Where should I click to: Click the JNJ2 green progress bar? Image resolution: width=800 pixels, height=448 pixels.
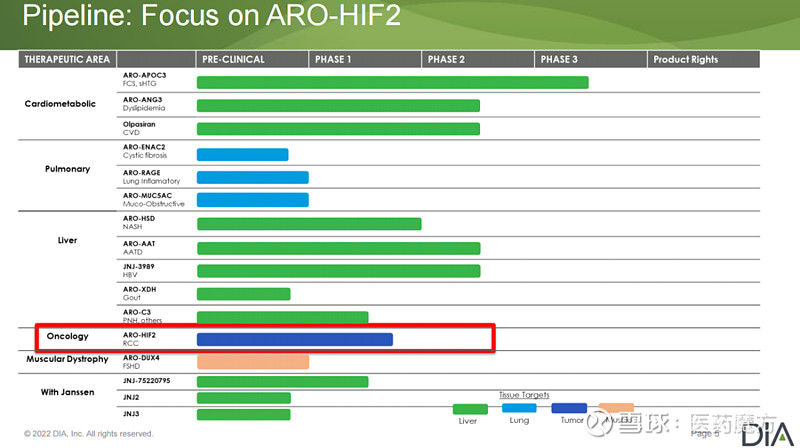point(244,398)
